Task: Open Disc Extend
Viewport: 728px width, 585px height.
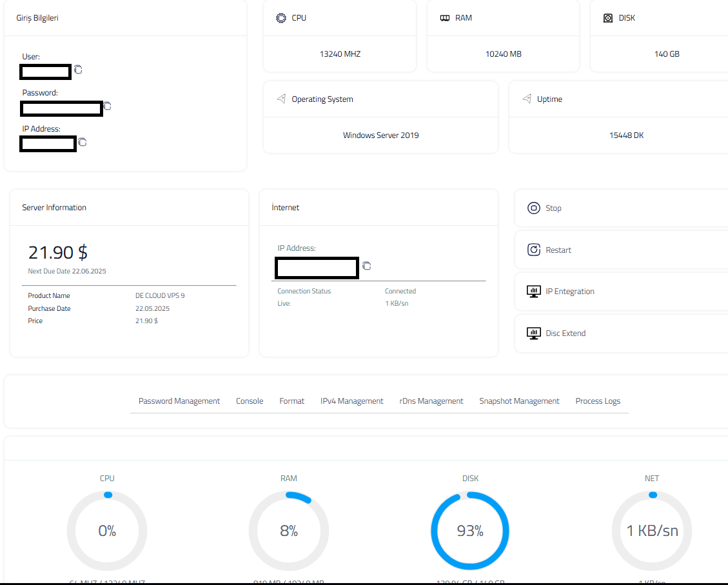Action: click(621, 333)
